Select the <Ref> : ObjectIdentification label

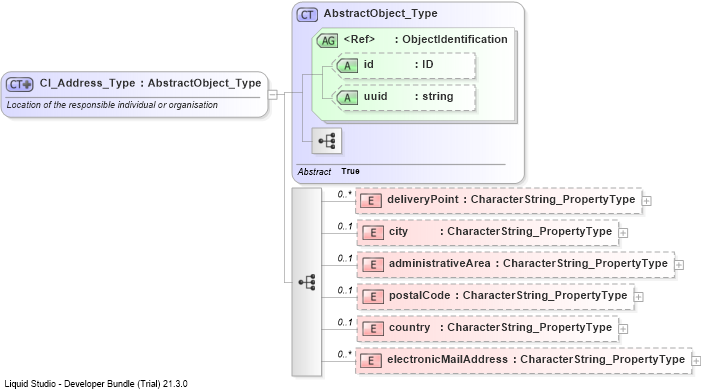click(x=425, y=39)
